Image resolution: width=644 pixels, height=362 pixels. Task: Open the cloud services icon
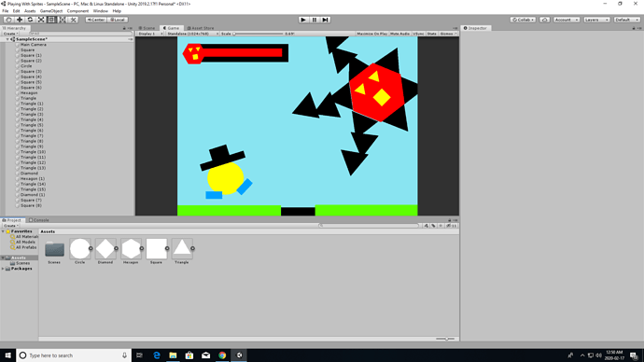[x=545, y=20]
